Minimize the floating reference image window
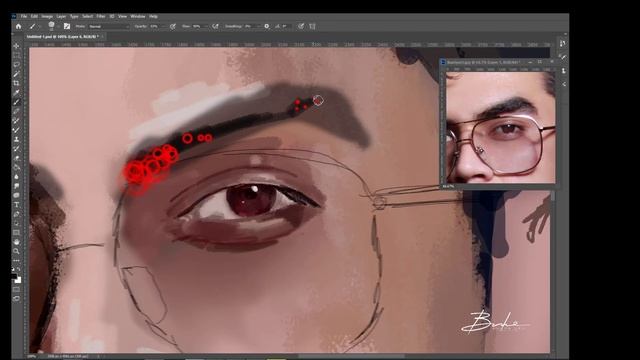Image resolution: width=640 pixels, height=360 pixels. click(530, 62)
